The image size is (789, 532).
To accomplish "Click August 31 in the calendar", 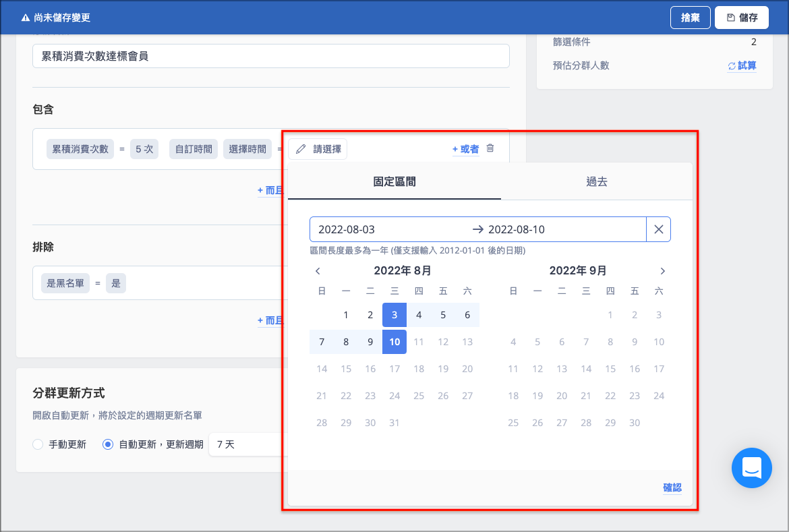I will pos(394,423).
